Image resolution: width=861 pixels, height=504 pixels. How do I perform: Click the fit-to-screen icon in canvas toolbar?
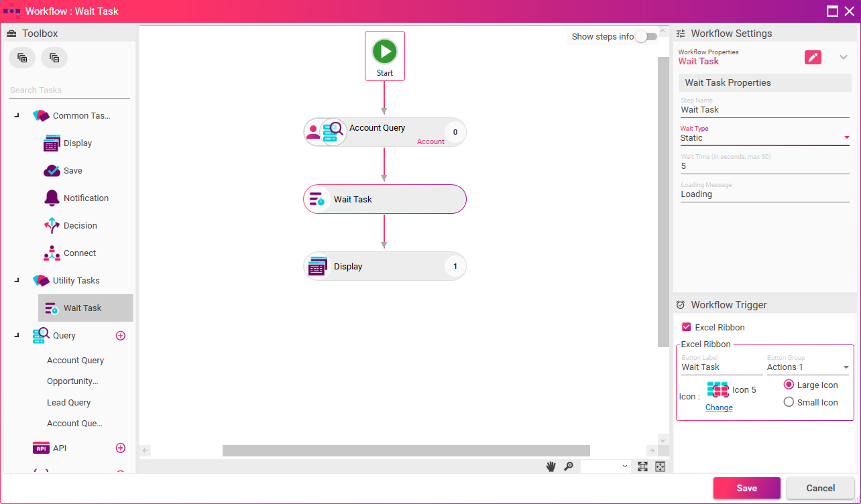pos(642,466)
